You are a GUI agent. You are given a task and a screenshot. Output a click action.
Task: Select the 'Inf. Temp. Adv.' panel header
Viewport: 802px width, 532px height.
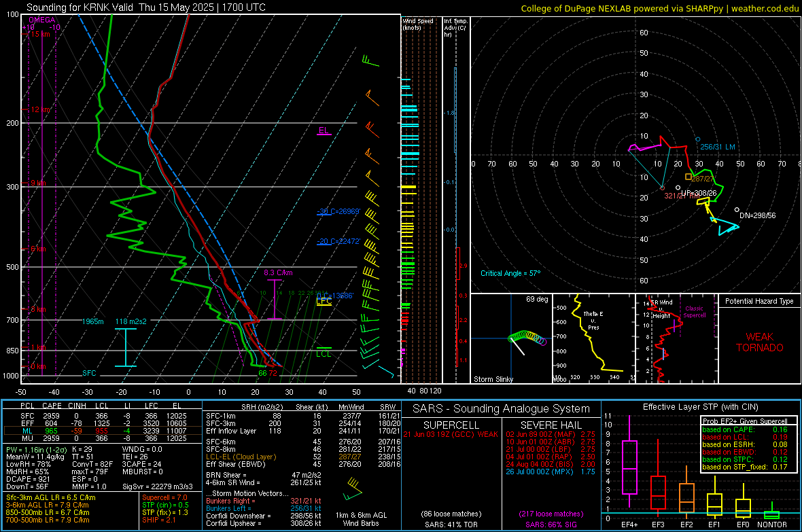tap(455, 28)
